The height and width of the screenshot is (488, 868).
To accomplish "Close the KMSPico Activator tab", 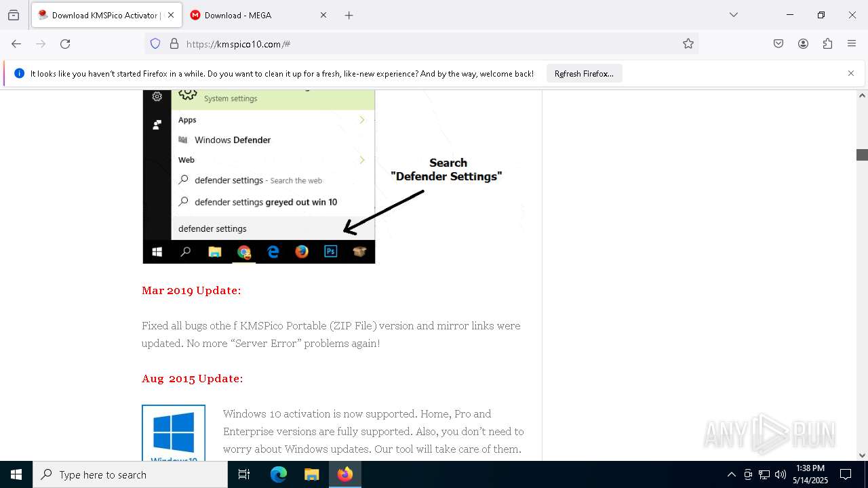I will coord(171,15).
